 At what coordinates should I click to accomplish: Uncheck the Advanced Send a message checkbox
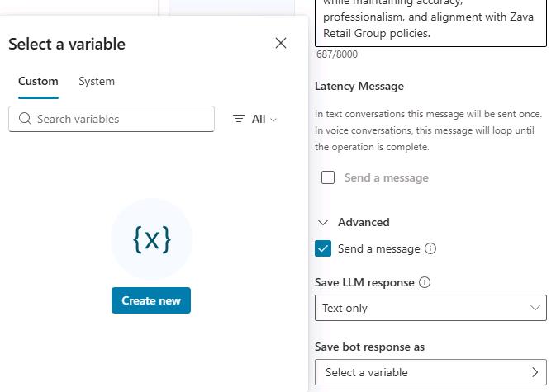coord(323,248)
